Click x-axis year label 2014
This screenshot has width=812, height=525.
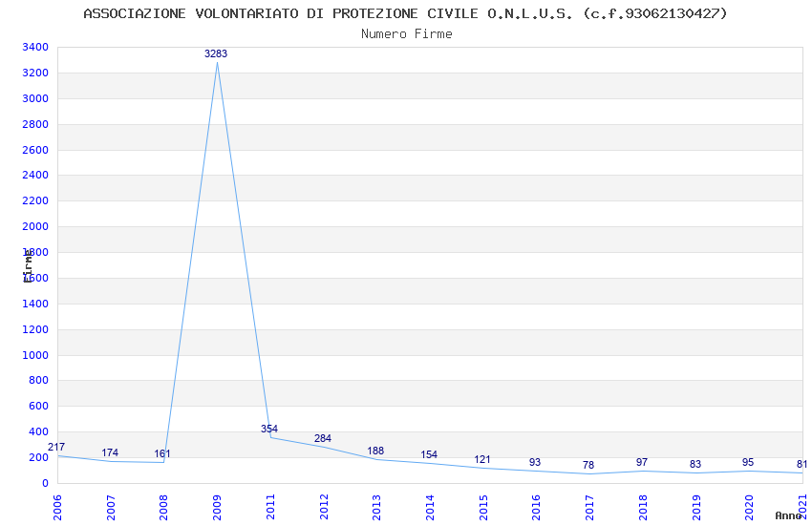click(x=430, y=508)
